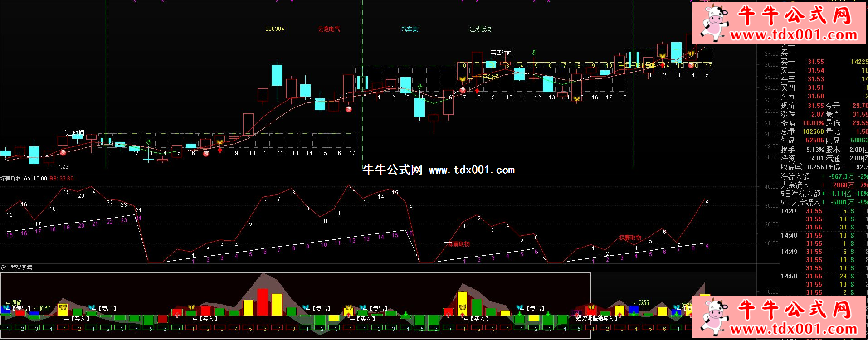Click the 17.22 low price annotation
Image resolution: width=868 pixels, height=340 pixels.
tap(59, 166)
